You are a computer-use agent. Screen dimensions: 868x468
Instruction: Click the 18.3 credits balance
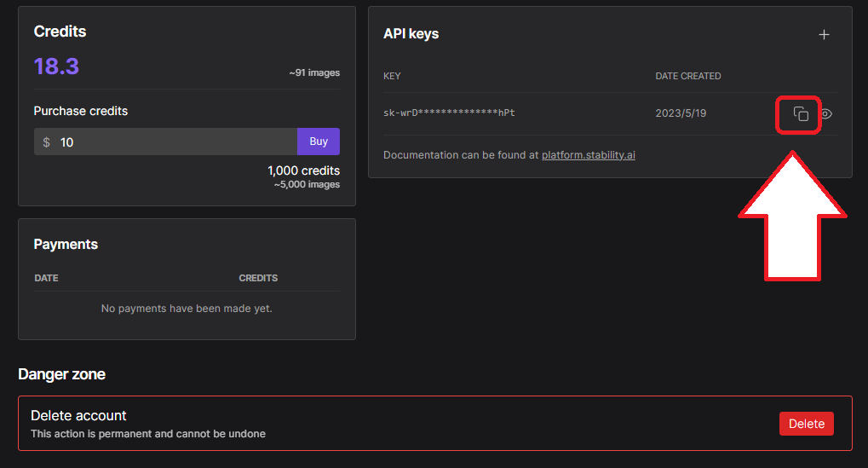(56, 66)
